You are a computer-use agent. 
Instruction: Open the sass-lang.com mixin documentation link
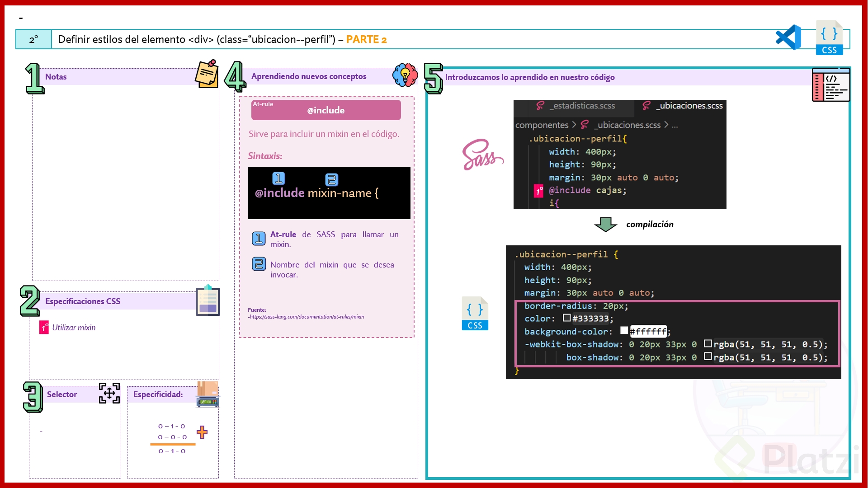coord(307,317)
